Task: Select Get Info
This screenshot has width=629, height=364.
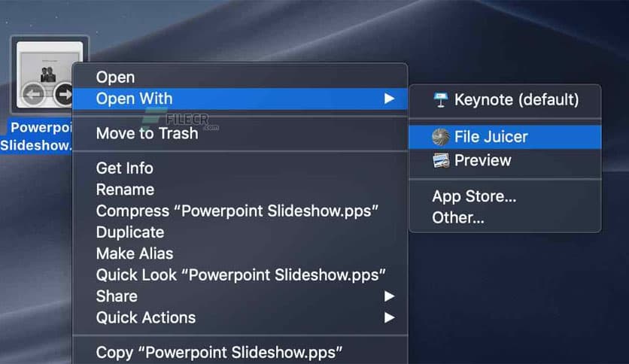Action: tap(240, 168)
